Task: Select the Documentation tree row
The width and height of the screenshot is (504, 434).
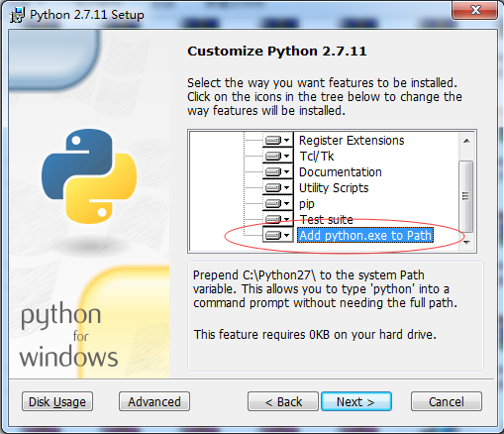Action: 341,171
